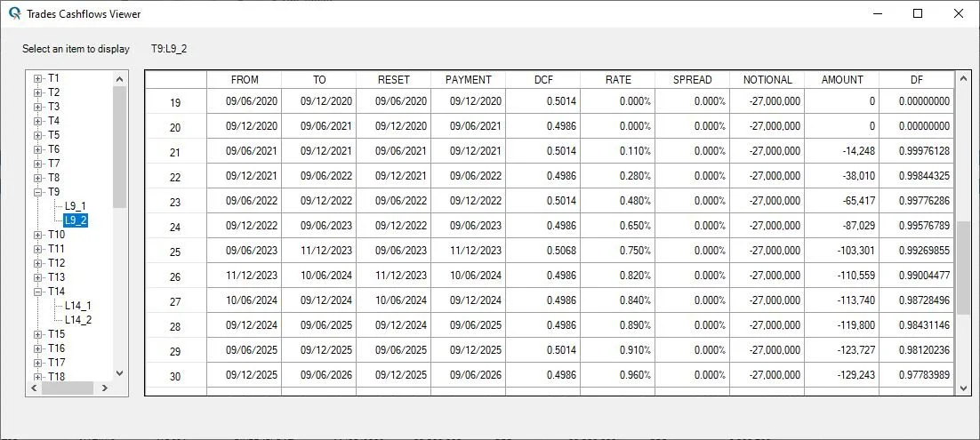The width and height of the screenshot is (980, 440).
Task: Click the AMOUNT column header
Action: pyautogui.click(x=842, y=80)
